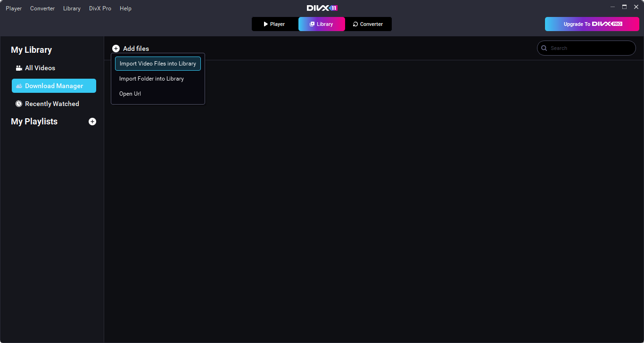The width and height of the screenshot is (644, 343).
Task: Choose Import Video Files into Library
Action: point(158,64)
